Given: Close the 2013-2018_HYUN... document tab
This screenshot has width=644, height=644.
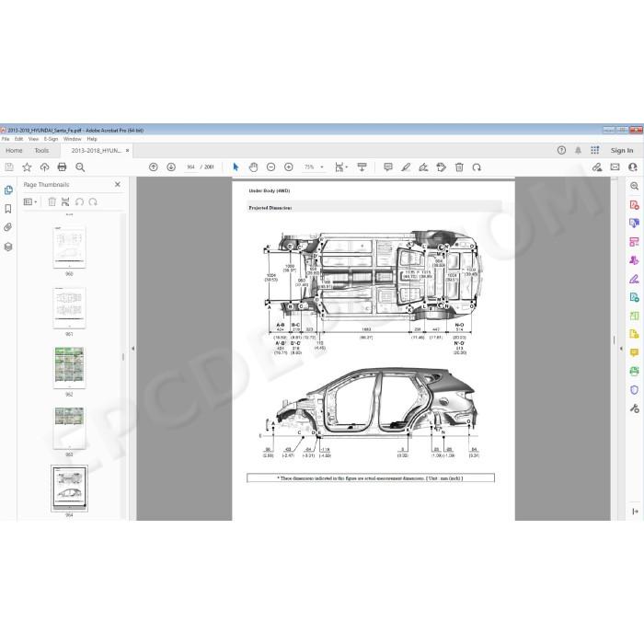Looking at the screenshot, I should [127, 151].
